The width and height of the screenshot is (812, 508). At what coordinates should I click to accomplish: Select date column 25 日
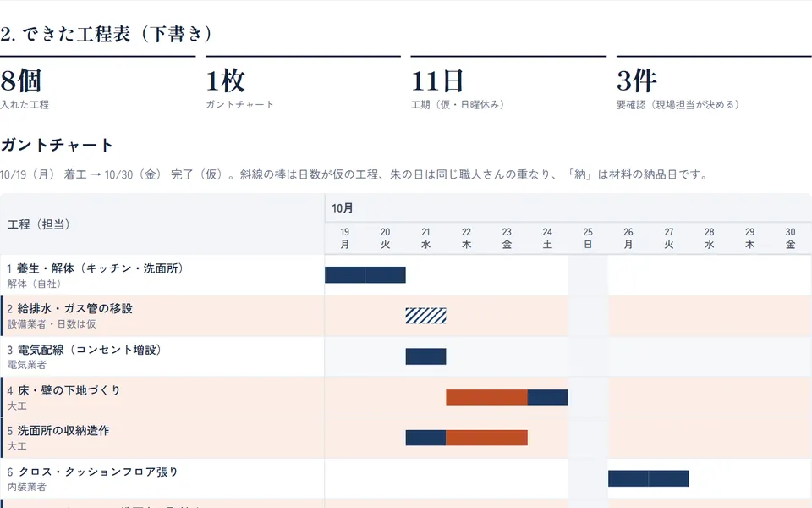[588, 239]
